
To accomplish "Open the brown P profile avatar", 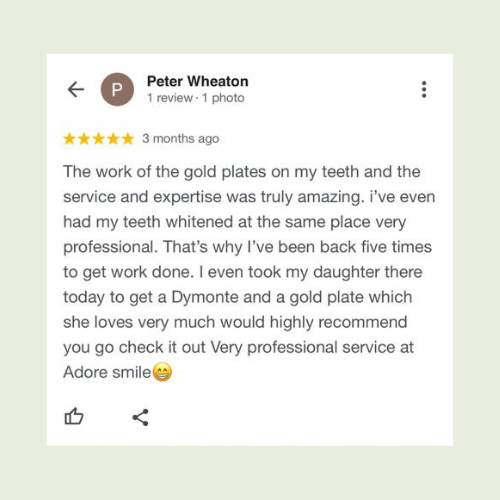I will (117, 89).
